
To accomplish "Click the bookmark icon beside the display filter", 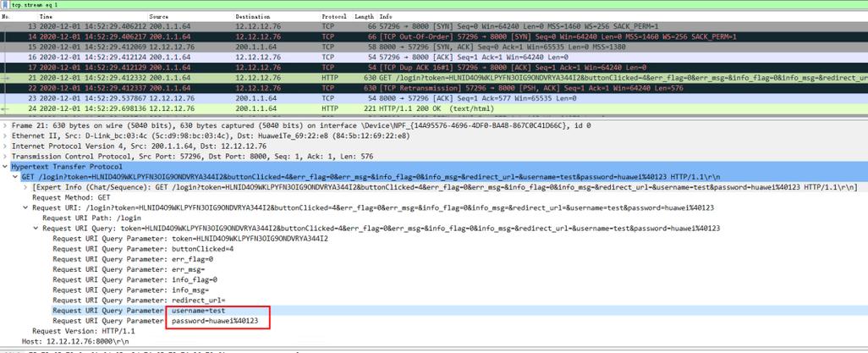I will coord(4,4).
